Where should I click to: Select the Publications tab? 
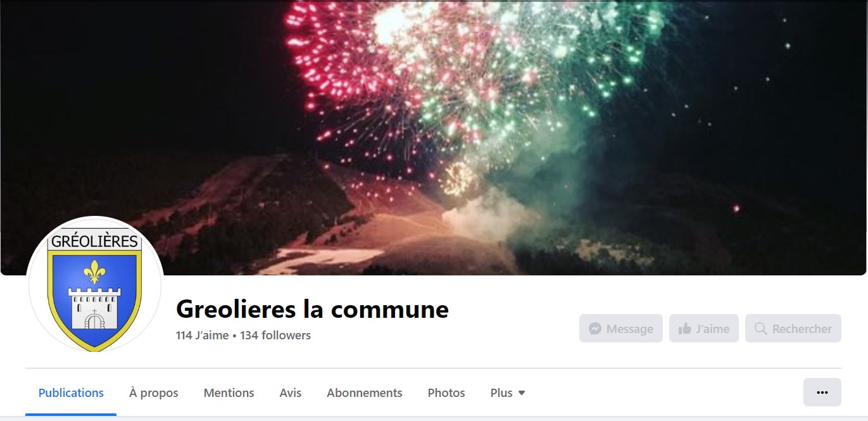(71, 393)
